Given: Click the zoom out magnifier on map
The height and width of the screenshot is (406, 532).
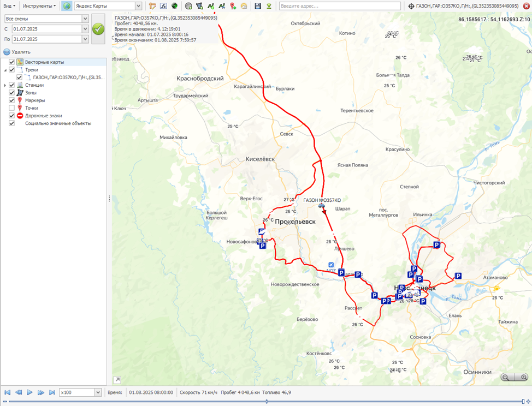Looking at the screenshot, I should pos(506,377).
